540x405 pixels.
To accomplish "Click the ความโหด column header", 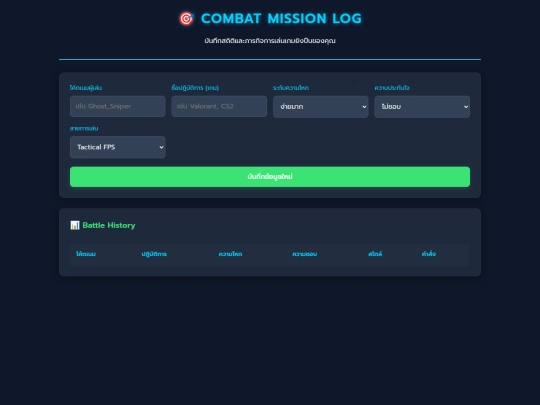I will [x=230, y=254].
